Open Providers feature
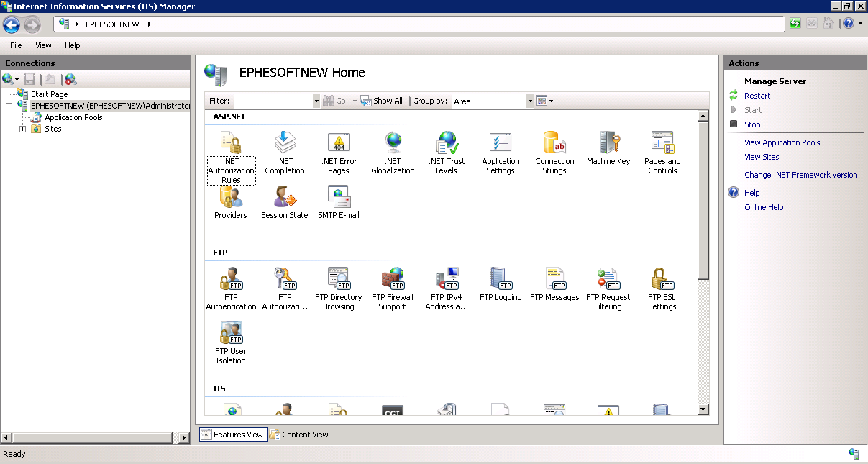 point(231,202)
